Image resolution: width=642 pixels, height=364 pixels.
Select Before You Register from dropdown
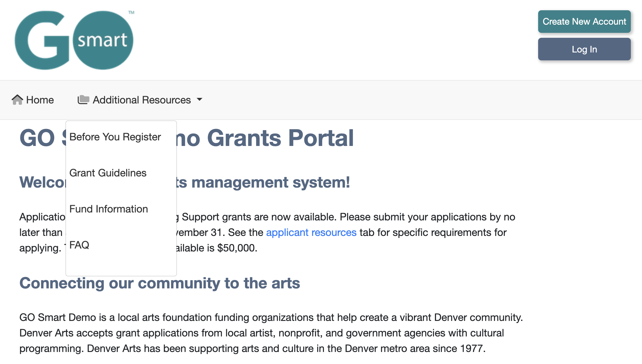[115, 137]
